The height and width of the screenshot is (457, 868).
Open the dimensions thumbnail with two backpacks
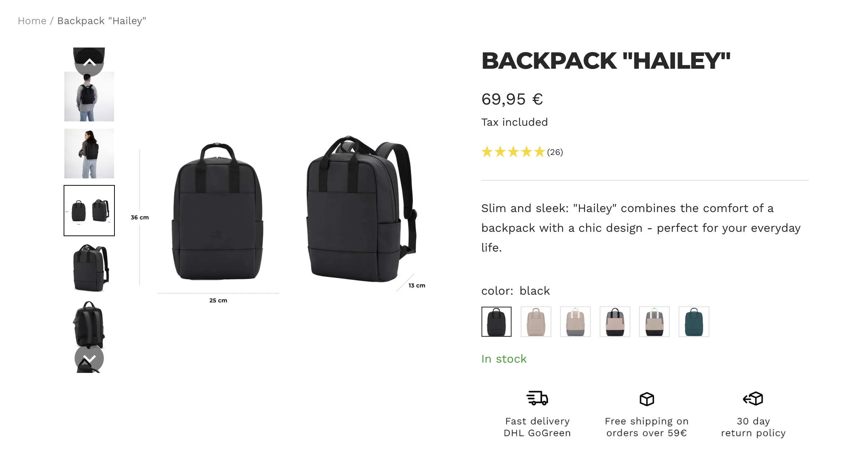point(89,211)
